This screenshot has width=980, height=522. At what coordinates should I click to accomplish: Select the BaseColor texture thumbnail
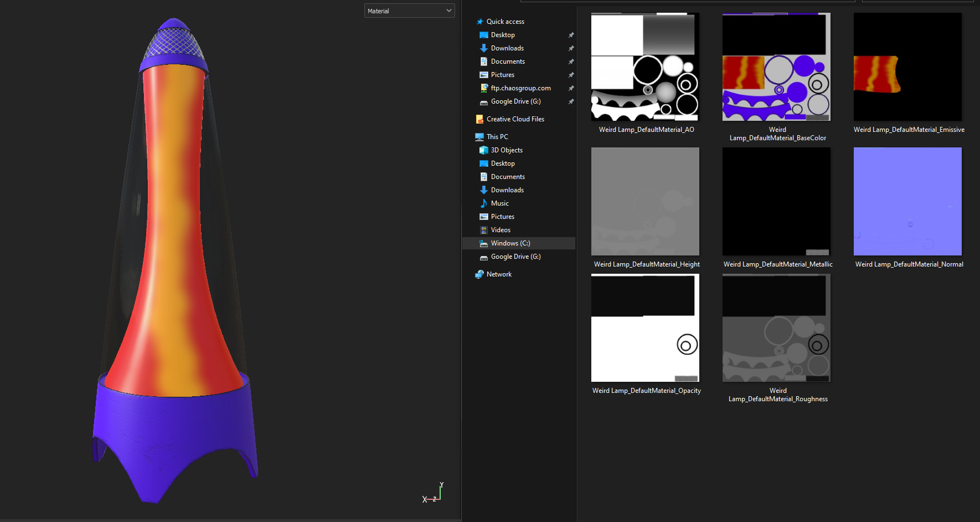[x=776, y=67]
